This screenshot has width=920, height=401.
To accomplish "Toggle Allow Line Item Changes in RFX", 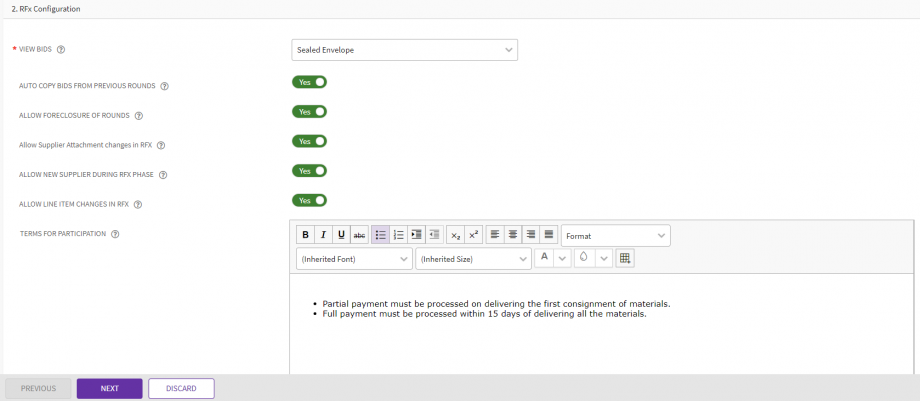I will [x=309, y=200].
